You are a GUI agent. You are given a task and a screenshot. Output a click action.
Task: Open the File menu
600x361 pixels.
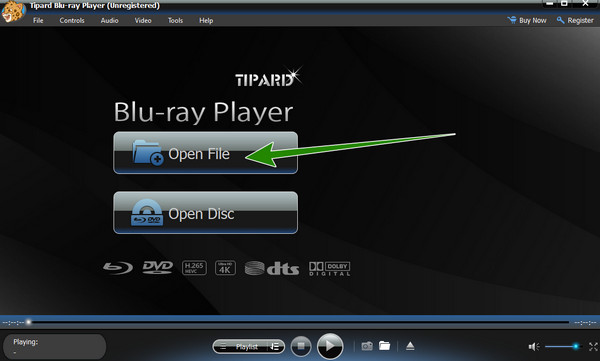tap(38, 21)
